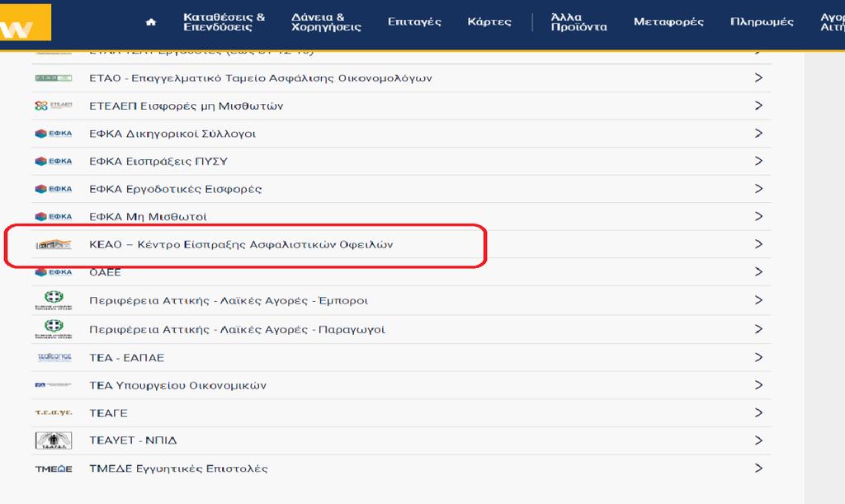The image size is (845, 504).
Task: Expand ΤΜΕΔΕ Εγγυητικές Επιστολές chevron
Action: [x=758, y=469]
